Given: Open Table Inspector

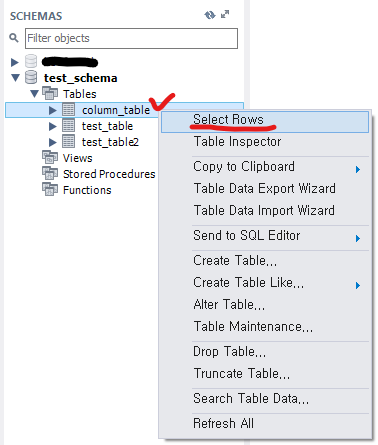Looking at the screenshot, I should point(237,141).
